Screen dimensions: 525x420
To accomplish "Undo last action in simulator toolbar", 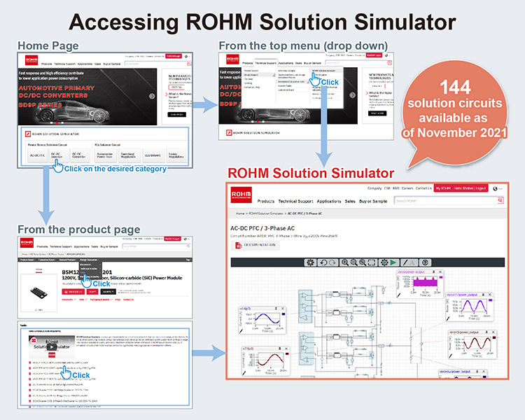I will click(x=323, y=262).
